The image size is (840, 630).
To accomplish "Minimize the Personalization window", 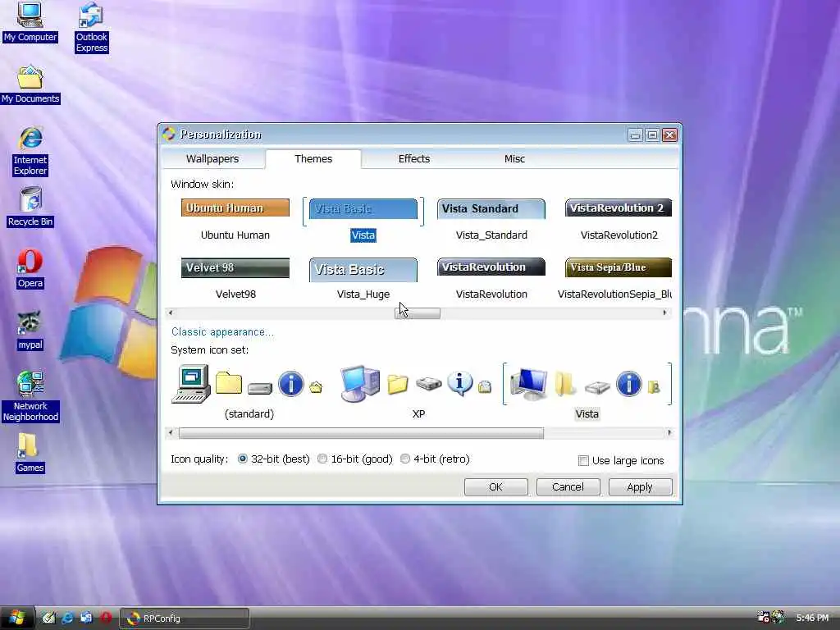I will click(x=636, y=135).
